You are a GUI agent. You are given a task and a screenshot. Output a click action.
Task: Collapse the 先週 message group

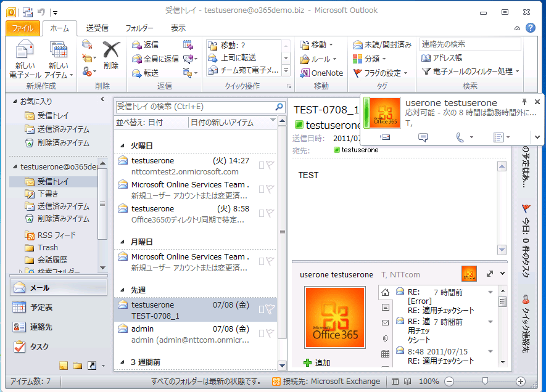(x=123, y=290)
